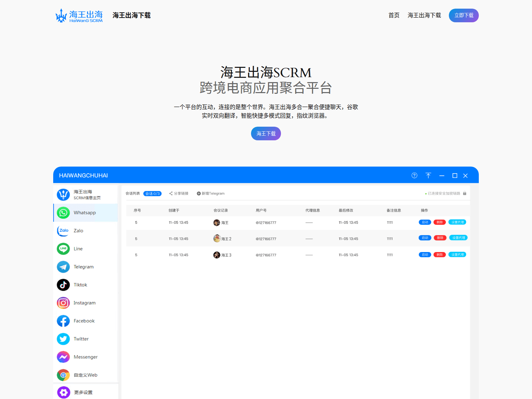Select the Telegram icon in sidebar

[63, 267]
